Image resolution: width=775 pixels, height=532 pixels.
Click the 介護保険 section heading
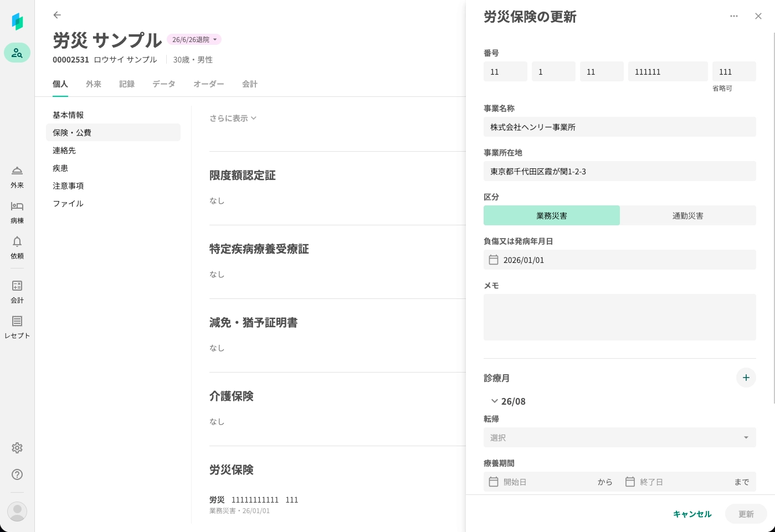pyautogui.click(x=232, y=396)
